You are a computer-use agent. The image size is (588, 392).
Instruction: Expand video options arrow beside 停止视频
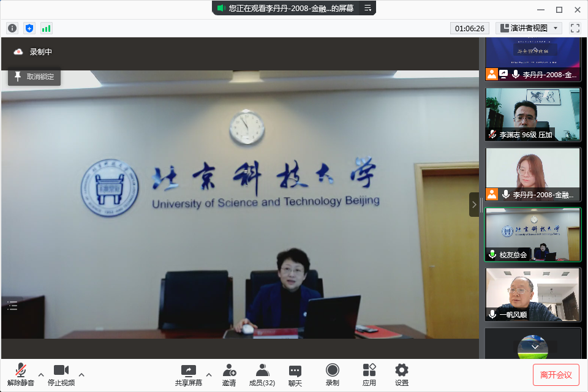[x=81, y=374]
